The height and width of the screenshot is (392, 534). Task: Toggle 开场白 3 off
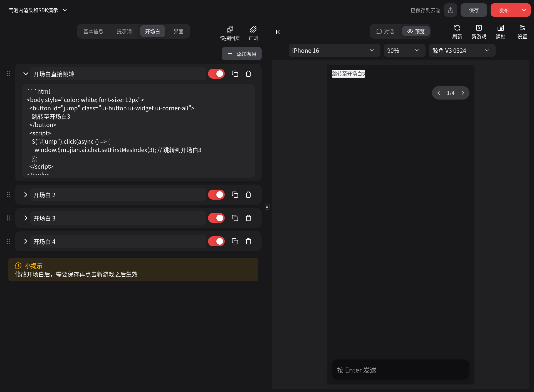216,218
